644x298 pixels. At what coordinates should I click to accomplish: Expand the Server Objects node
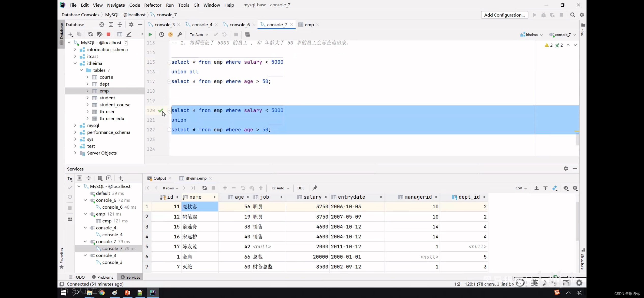pyautogui.click(x=75, y=153)
